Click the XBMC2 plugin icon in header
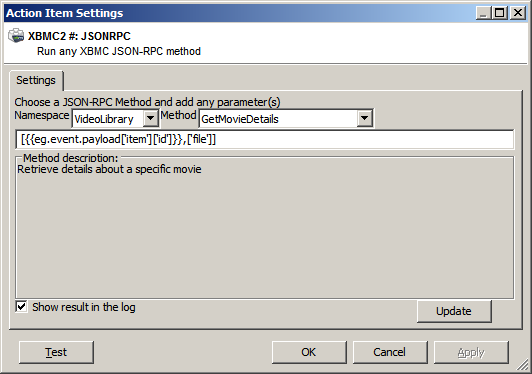532x374 pixels. [x=16, y=36]
